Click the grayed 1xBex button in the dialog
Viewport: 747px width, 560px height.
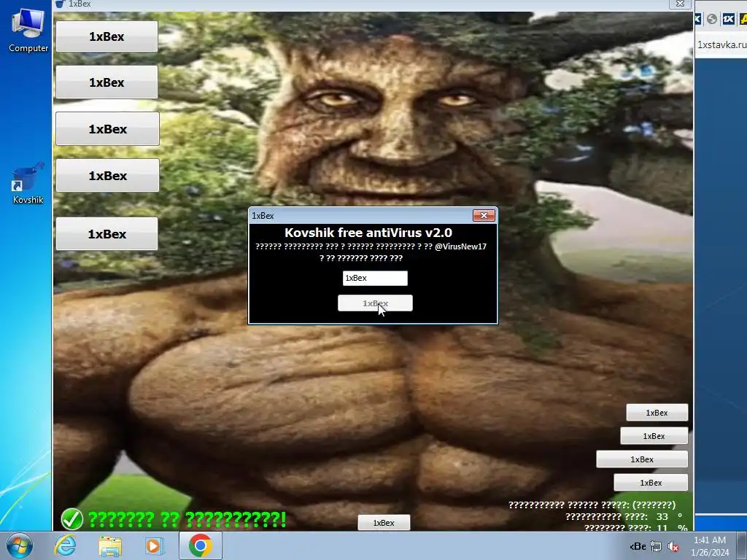pyautogui.click(x=376, y=303)
